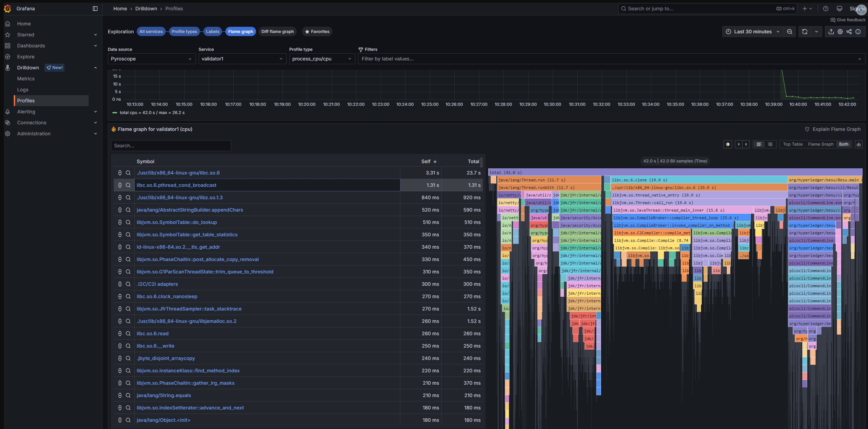Focus the flame graph Search field
The height and width of the screenshot is (429, 868).
(171, 146)
